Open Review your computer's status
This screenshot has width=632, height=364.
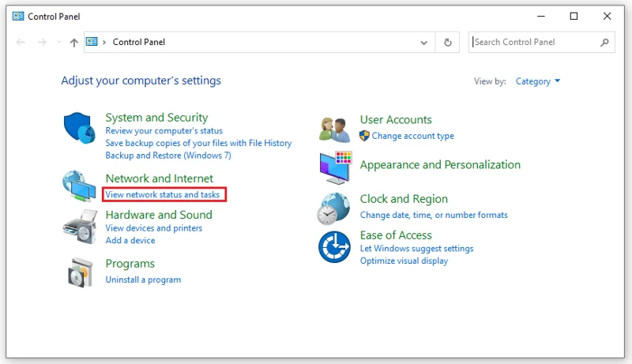164,131
